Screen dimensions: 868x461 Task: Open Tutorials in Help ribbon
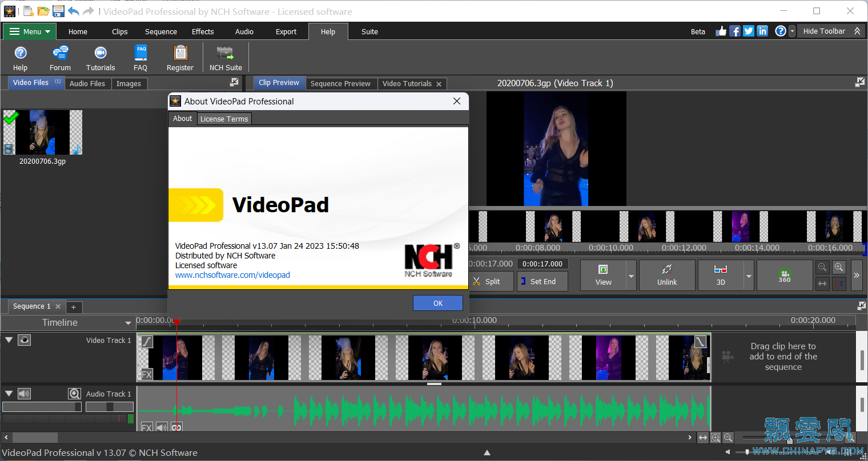101,58
